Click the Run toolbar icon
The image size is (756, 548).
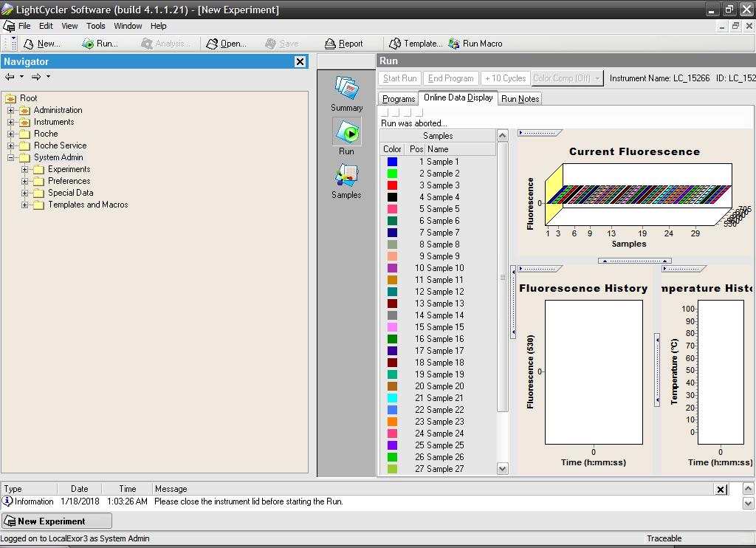pos(88,44)
